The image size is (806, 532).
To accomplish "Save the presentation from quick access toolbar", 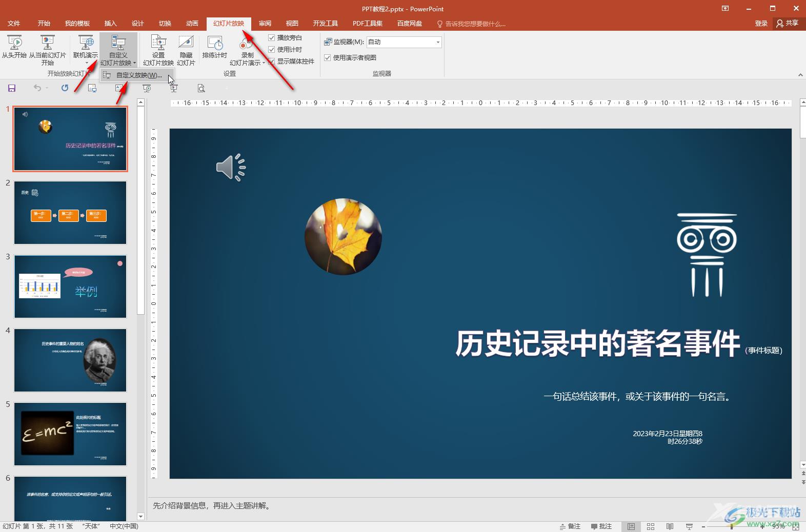I will [x=12, y=88].
